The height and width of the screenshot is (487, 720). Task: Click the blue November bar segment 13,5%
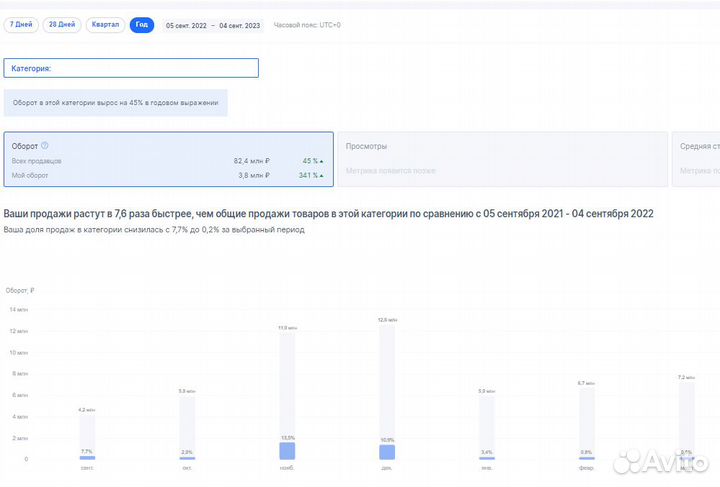(x=287, y=451)
